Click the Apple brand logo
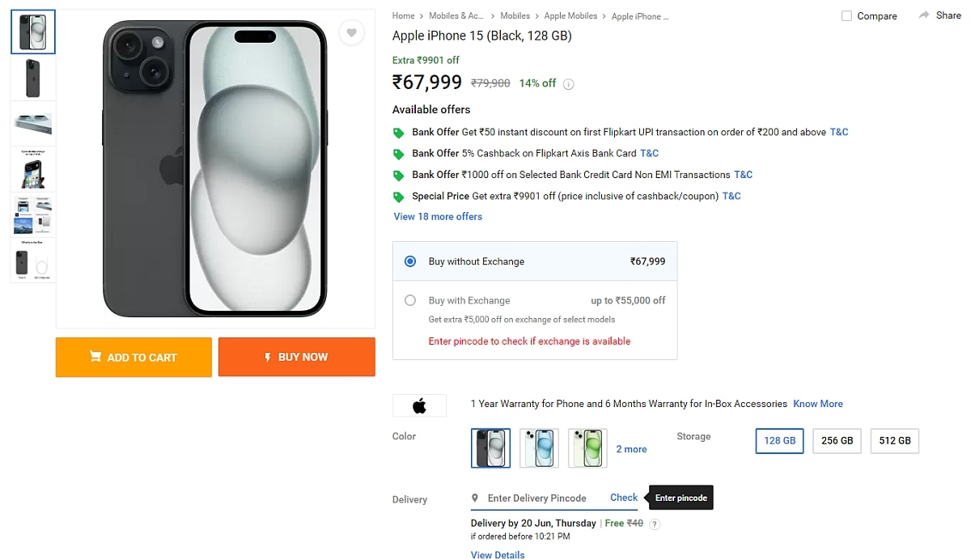 [x=419, y=405]
